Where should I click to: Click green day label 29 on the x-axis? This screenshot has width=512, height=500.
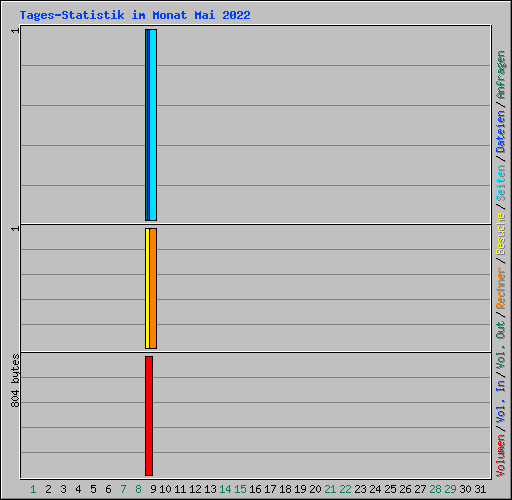tap(450, 489)
